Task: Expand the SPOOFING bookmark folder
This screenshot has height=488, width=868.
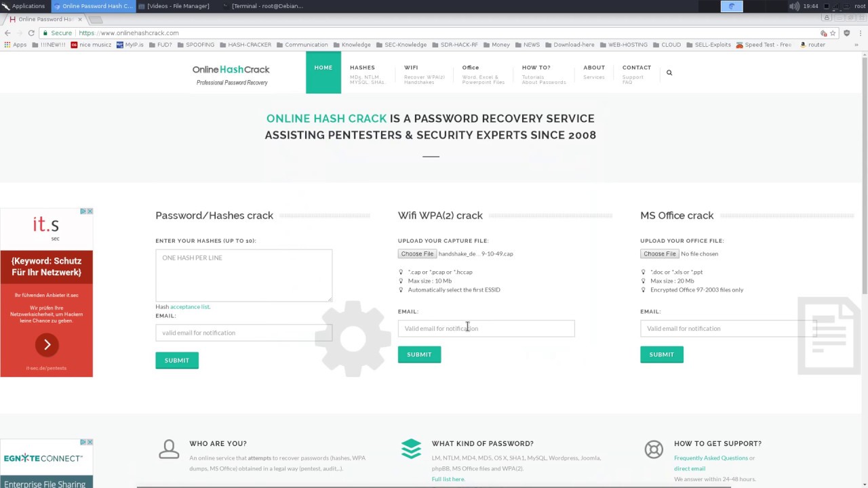Action: [195, 45]
